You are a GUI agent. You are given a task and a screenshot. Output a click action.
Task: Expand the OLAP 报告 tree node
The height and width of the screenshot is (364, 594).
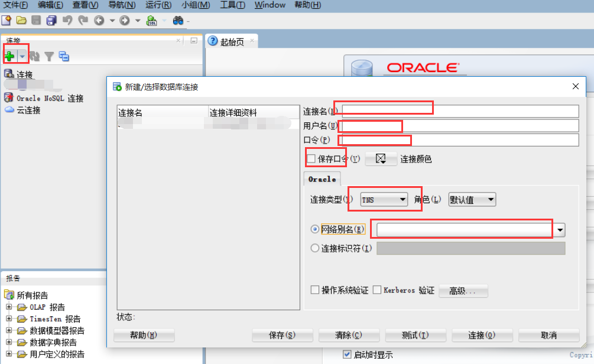coord(9,307)
